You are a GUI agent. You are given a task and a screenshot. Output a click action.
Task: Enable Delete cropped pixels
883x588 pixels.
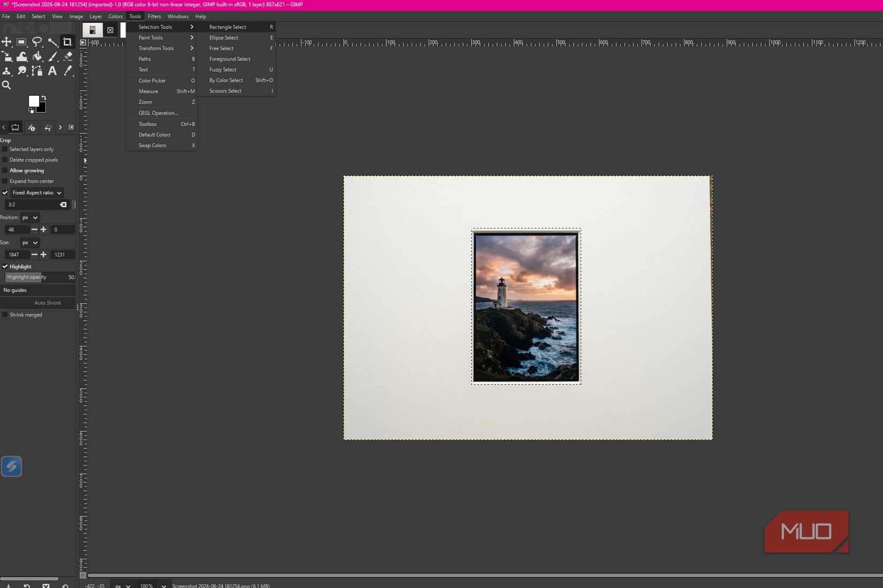5,160
